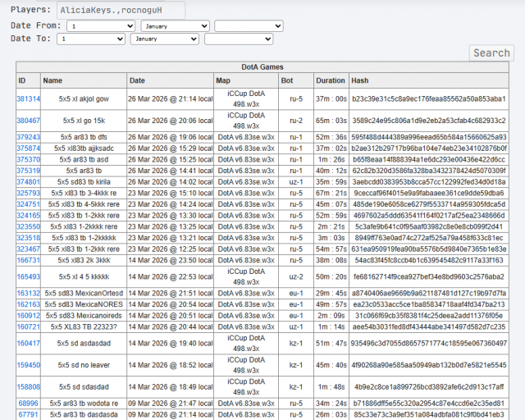Open game ID 323550 link
Image resolution: width=525 pixels, height=420 pixels.
coord(29,226)
